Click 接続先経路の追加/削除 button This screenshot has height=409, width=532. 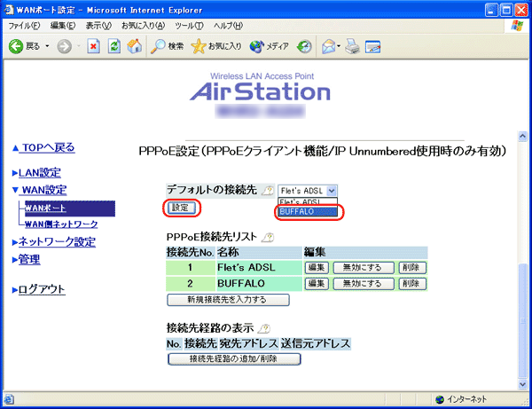[x=234, y=358]
